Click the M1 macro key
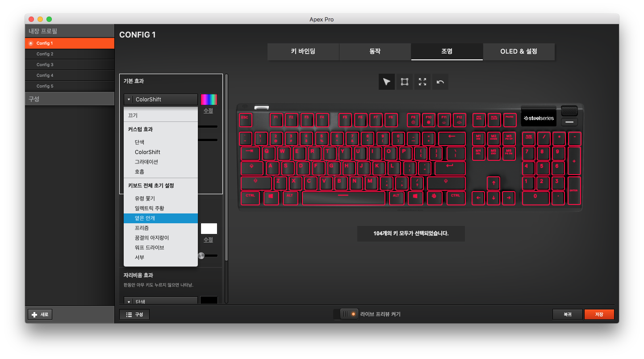Image resolution: width=644 pixels, height=359 pixels. [478, 138]
